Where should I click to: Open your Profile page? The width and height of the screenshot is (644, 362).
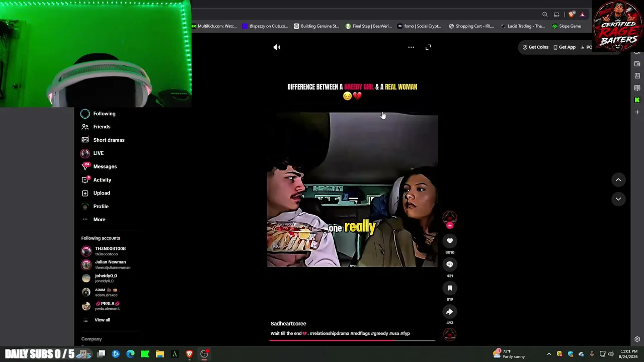click(x=101, y=207)
